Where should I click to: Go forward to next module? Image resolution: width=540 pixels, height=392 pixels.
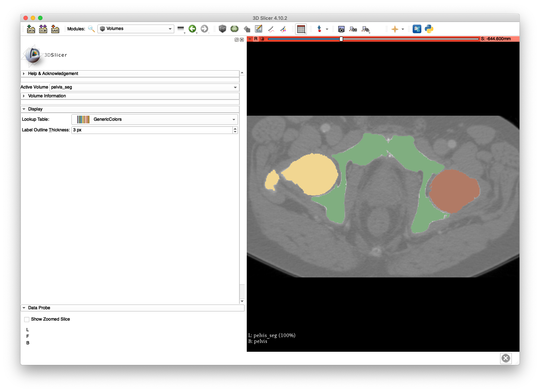(x=205, y=29)
